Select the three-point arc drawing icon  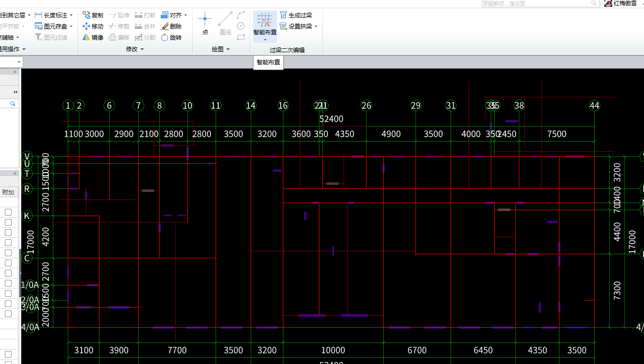click(241, 15)
